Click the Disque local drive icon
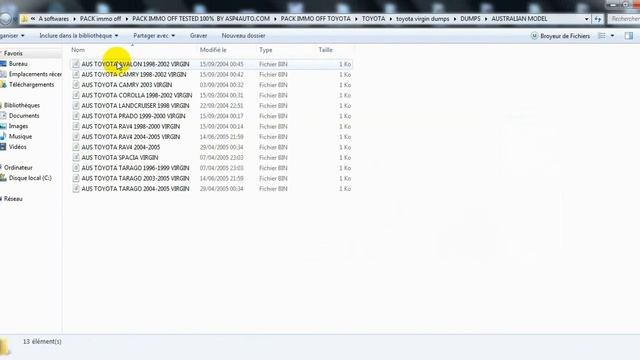The height and width of the screenshot is (360, 640). [x=3, y=178]
